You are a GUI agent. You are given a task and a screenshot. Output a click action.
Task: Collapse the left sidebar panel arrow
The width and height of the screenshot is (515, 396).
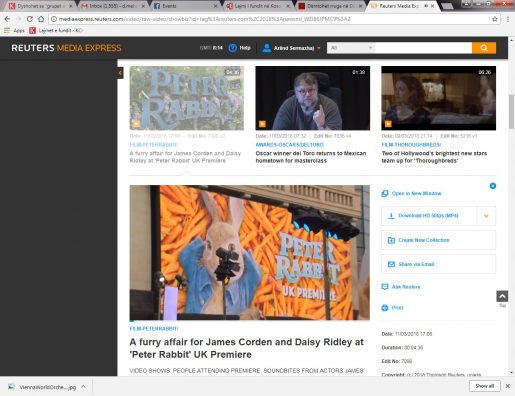pyautogui.click(x=120, y=73)
